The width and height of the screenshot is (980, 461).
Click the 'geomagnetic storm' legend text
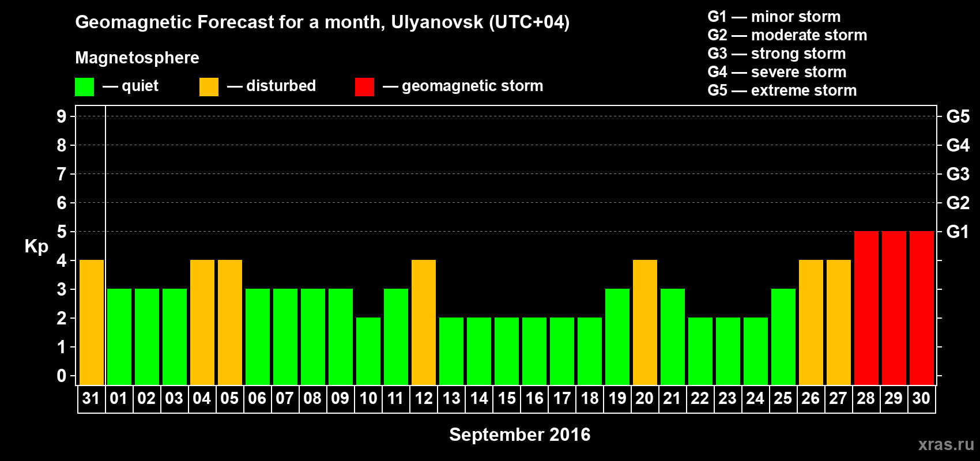(472, 86)
